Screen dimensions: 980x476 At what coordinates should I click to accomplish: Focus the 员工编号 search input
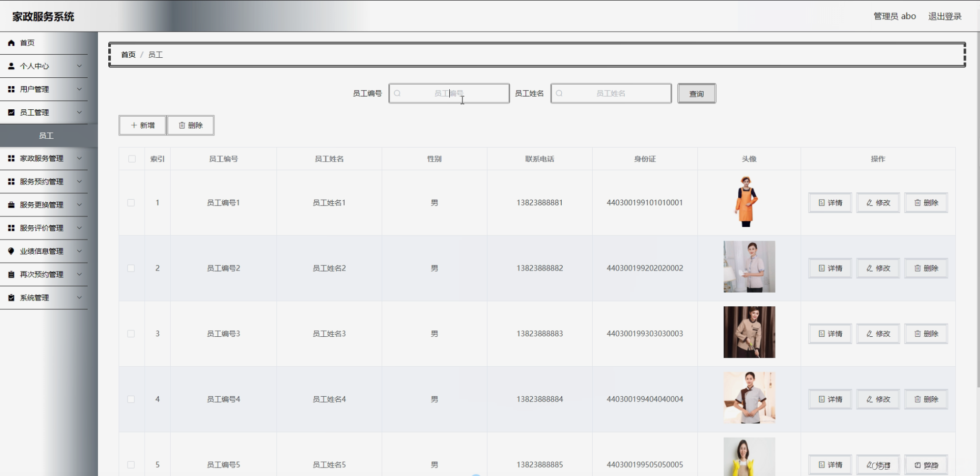click(x=449, y=94)
